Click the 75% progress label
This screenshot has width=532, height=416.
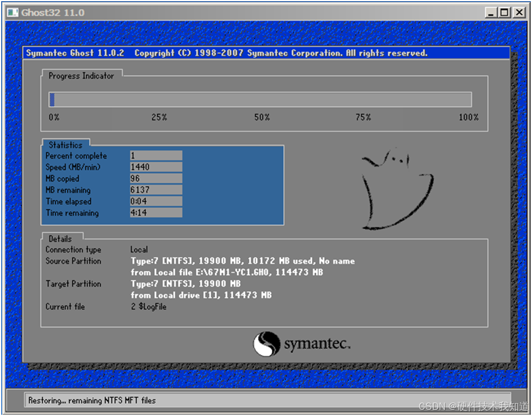363,118
